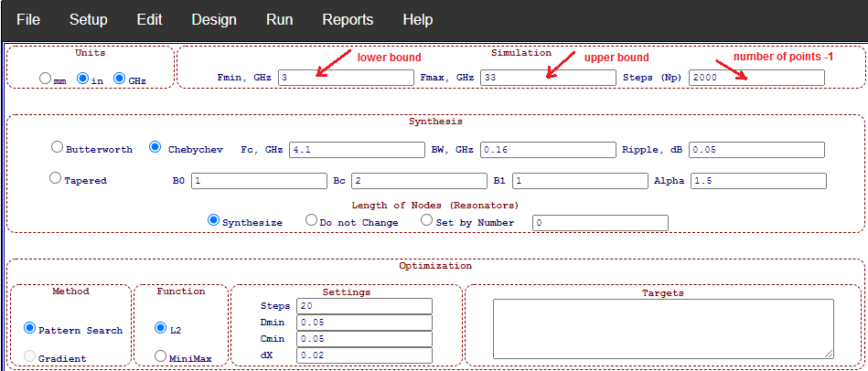This screenshot has height=371, width=868.
Task: Click the Ripple, dB input field
Action: click(756, 149)
